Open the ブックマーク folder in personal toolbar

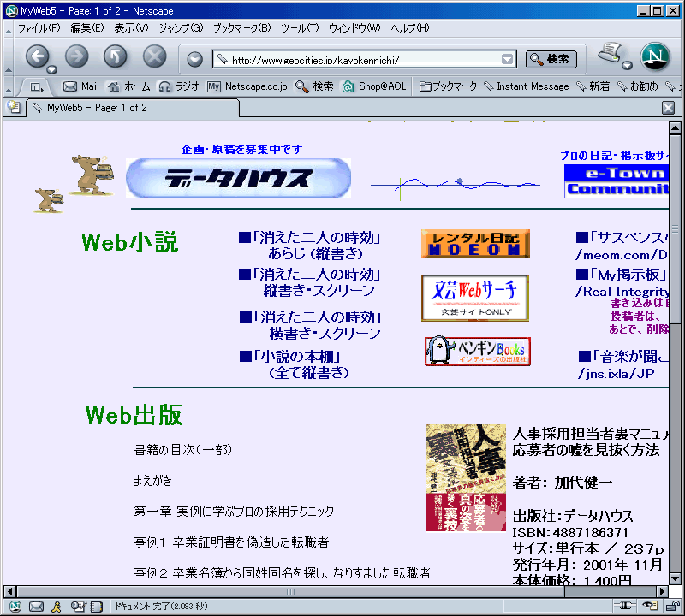[x=448, y=86]
